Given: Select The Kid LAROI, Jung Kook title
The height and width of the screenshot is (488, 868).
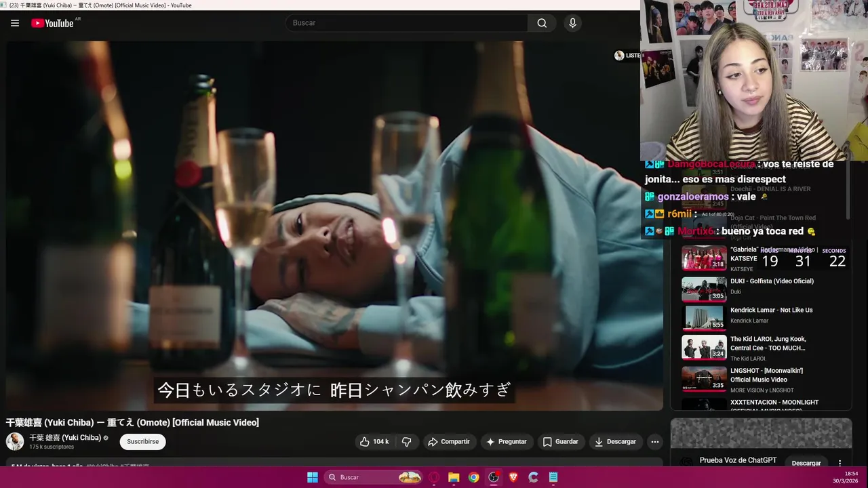Looking at the screenshot, I should pyautogui.click(x=768, y=344).
